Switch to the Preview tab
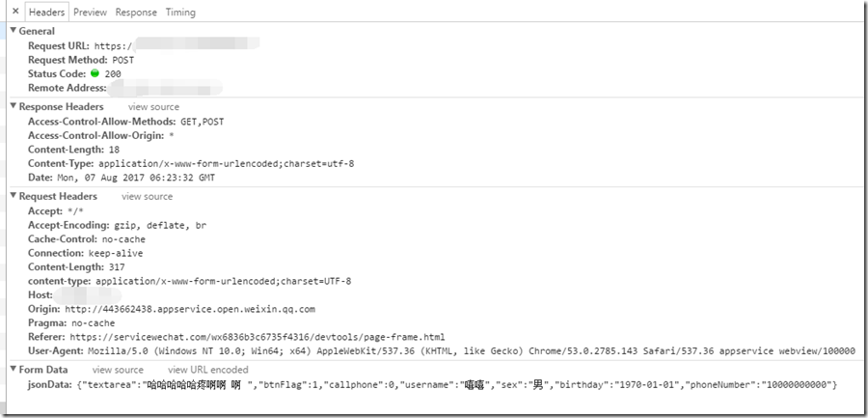The image size is (868, 418). click(90, 12)
